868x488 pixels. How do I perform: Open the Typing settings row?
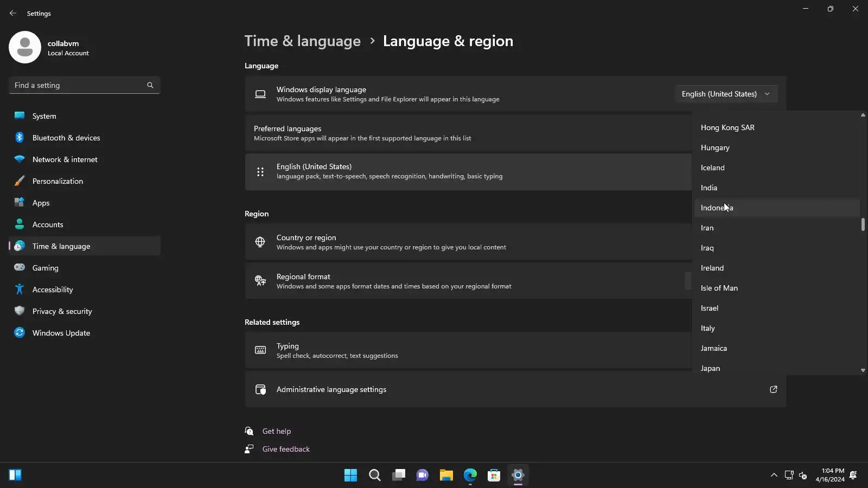tap(468, 350)
